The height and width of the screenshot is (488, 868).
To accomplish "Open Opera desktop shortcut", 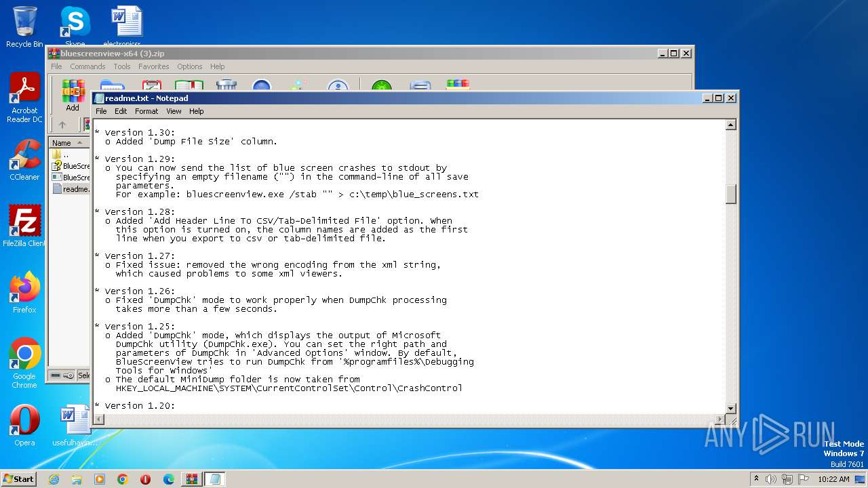I will (24, 426).
